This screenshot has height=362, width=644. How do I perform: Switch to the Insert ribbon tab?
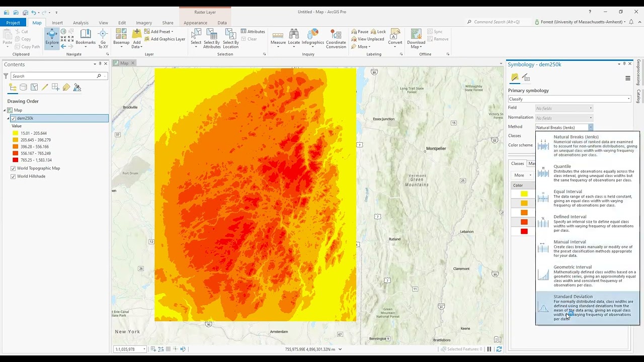pyautogui.click(x=57, y=23)
